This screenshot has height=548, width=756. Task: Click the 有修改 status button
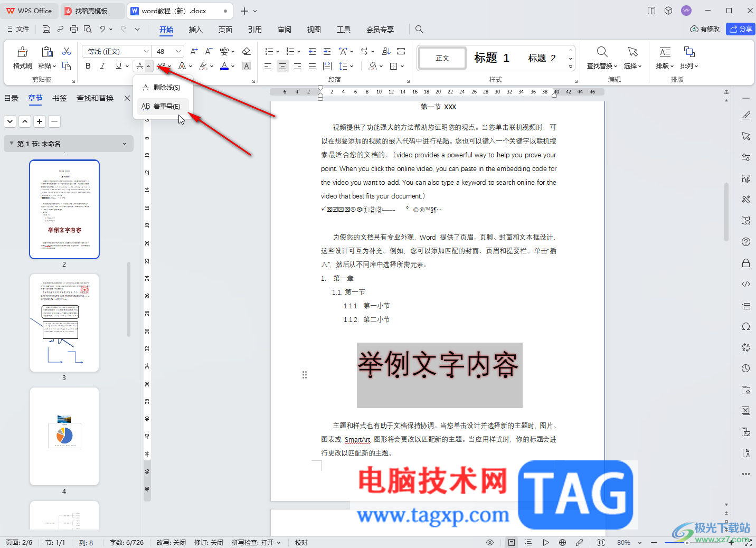705,29
